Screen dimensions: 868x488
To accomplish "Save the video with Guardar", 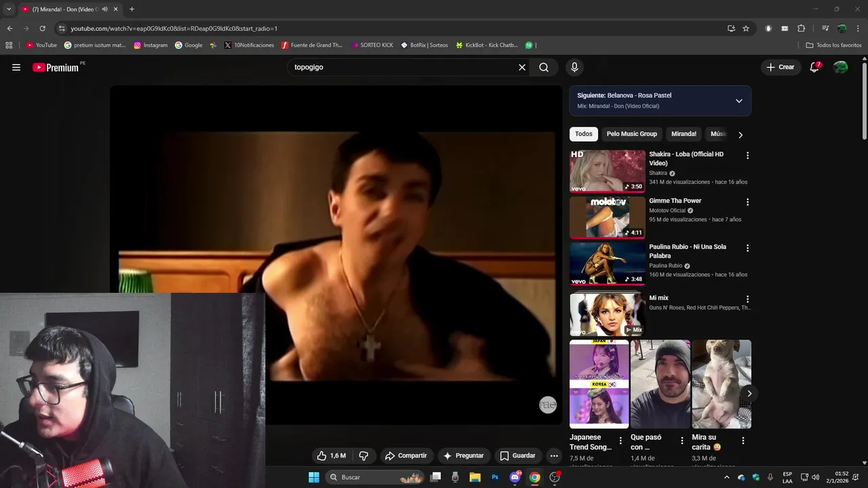I will click(517, 455).
